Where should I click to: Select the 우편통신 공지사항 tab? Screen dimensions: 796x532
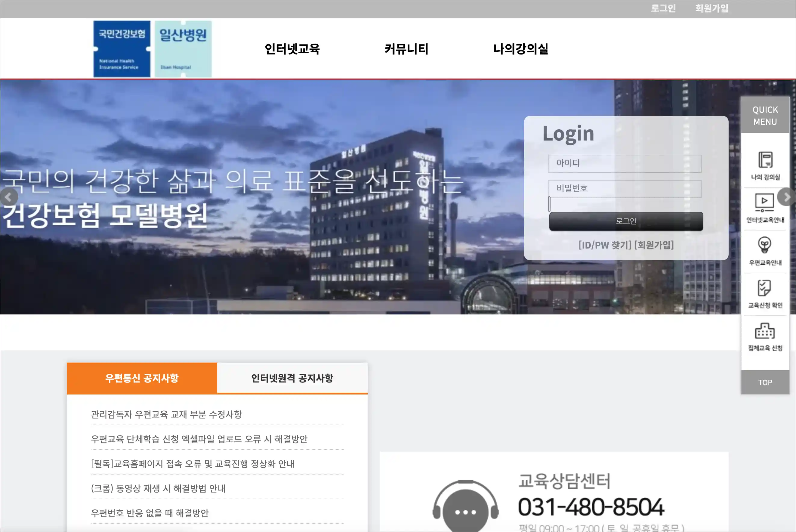click(x=142, y=378)
